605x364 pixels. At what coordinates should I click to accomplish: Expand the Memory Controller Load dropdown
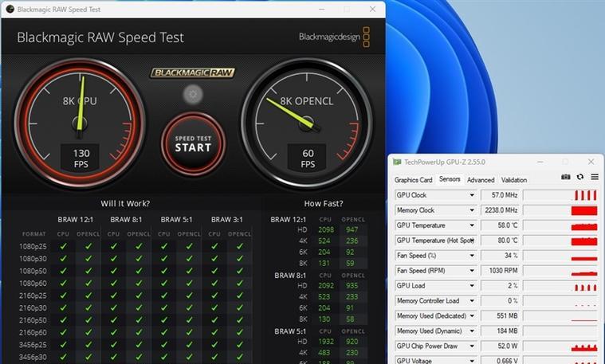coord(472,301)
